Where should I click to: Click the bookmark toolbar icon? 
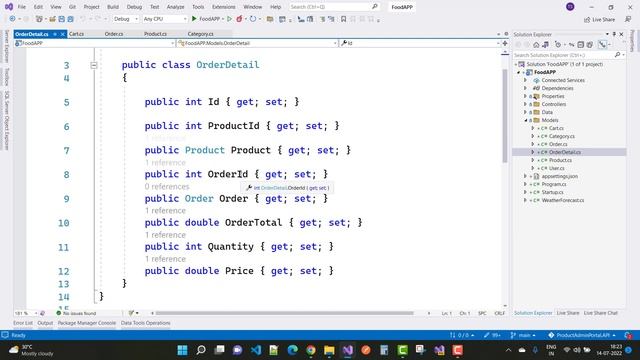pos(343,19)
